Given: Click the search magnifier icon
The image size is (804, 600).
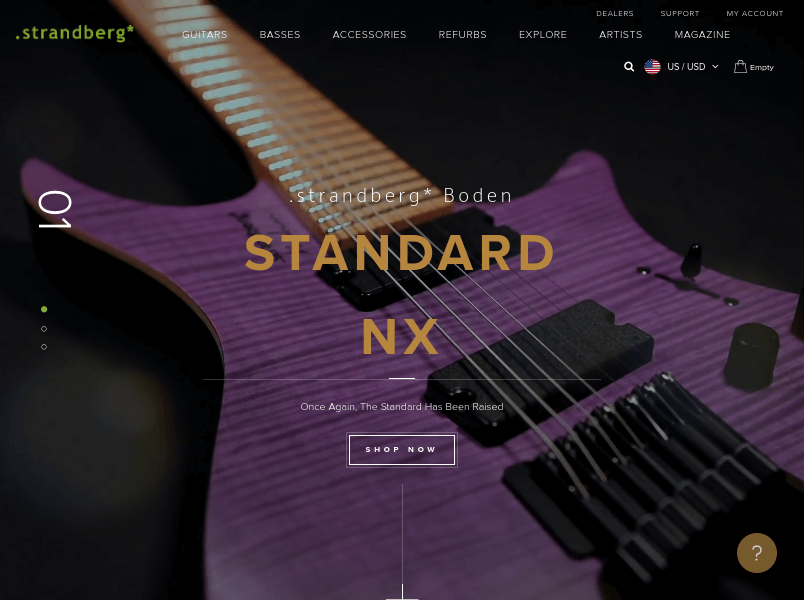Looking at the screenshot, I should point(629,67).
